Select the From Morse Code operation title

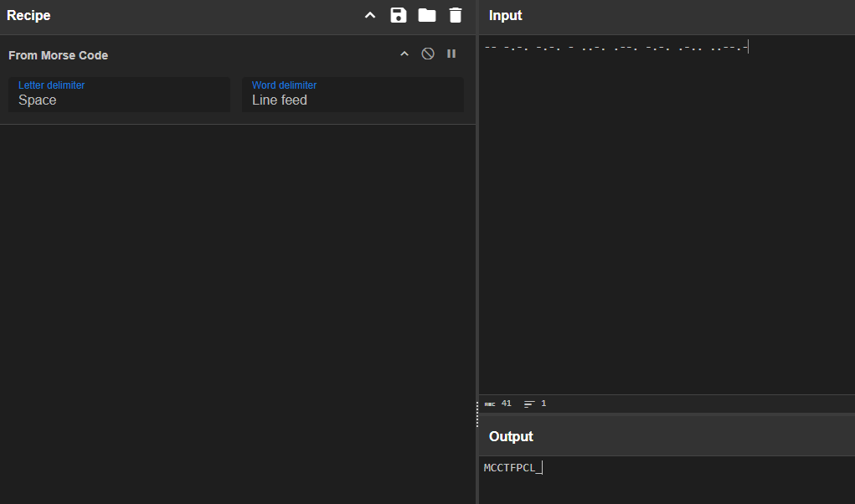pos(59,55)
